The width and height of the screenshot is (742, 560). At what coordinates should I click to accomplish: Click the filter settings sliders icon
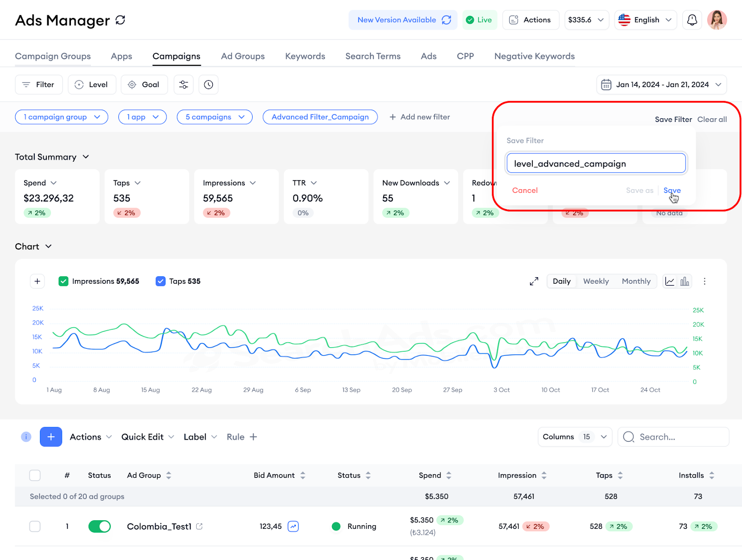pos(184,84)
